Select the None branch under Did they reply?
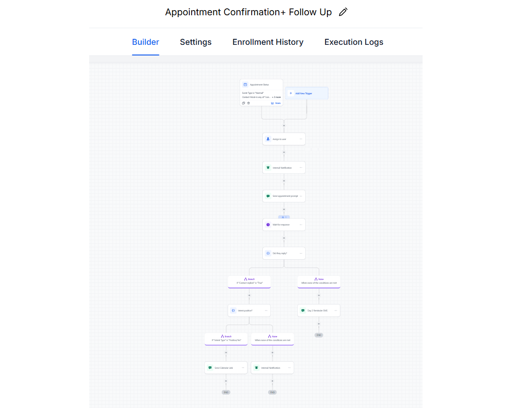 (x=319, y=282)
